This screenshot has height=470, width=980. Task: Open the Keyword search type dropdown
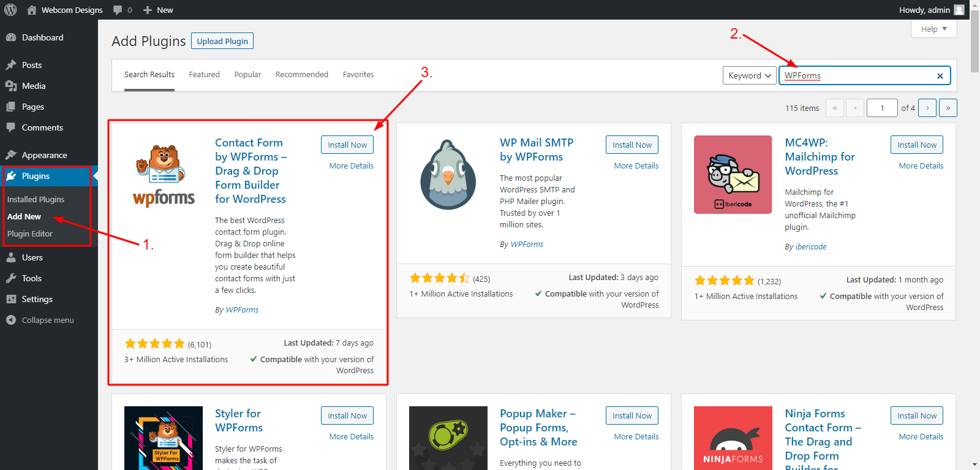tap(750, 75)
